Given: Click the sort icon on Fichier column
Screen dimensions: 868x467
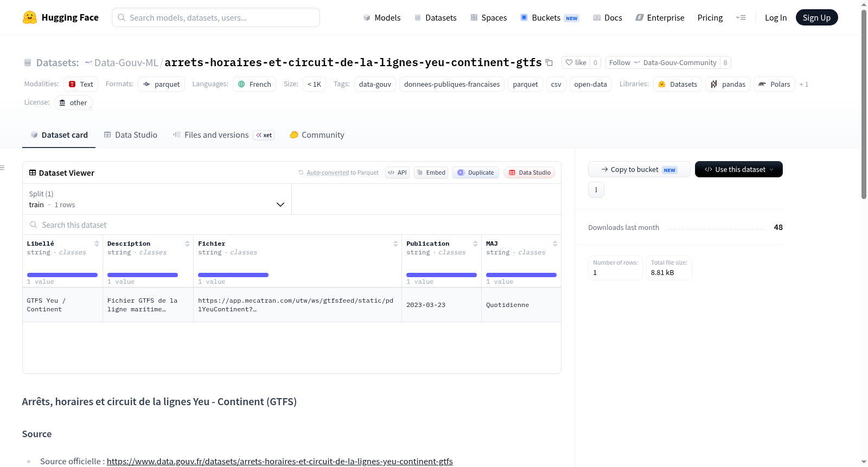Looking at the screenshot, I should click(x=395, y=244).
